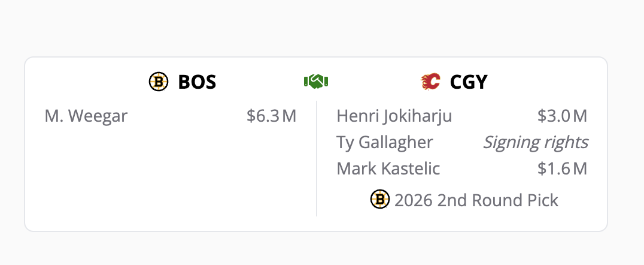644x265 pixels.
Task: Open the M. Weegar player name
Action: [86, 116]
